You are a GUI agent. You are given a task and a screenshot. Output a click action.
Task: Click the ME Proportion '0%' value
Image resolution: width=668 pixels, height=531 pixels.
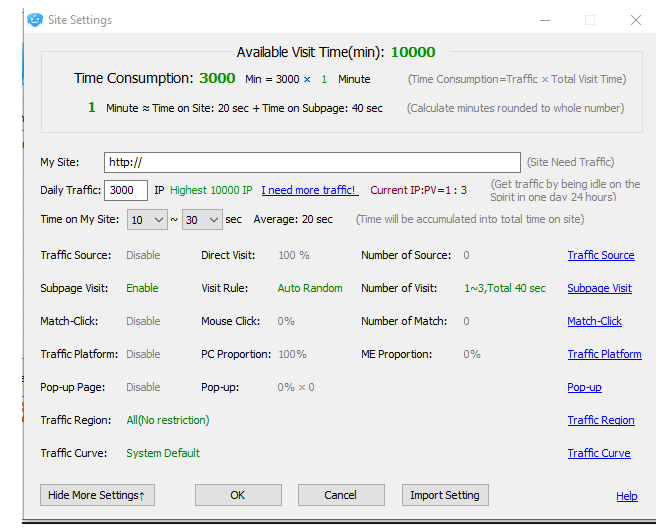[472, 354]
